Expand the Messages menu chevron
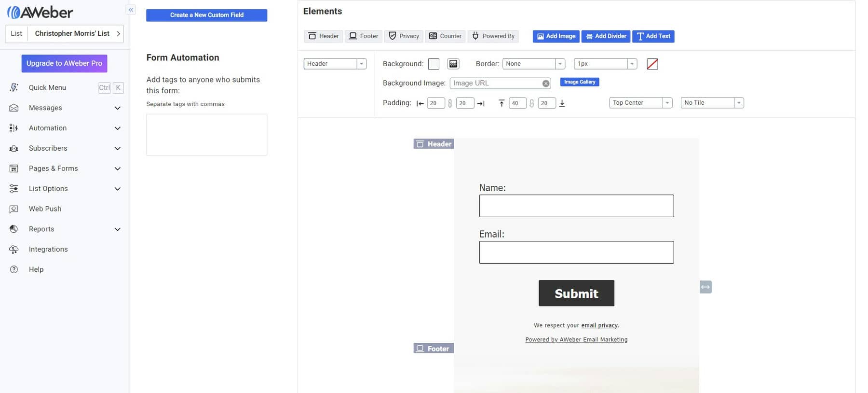 [x=117, y=108]
